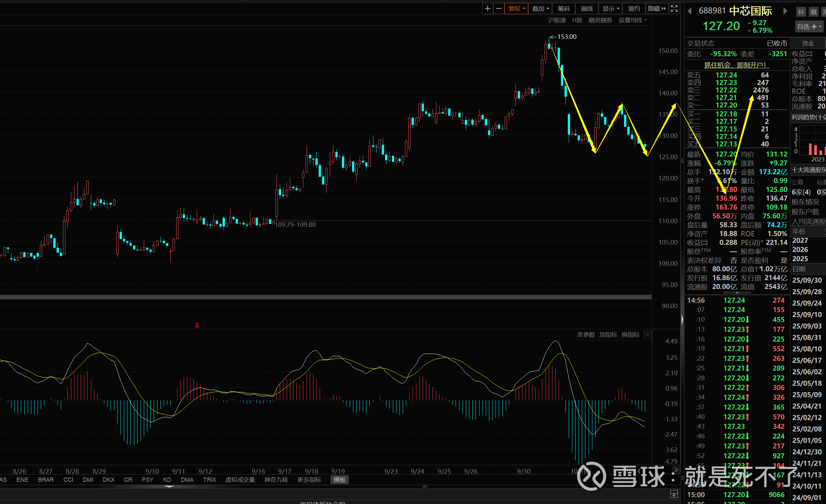Viewport: 826px width, 504px height.
Task: Select the KD indicator tab
Action: 167,480
